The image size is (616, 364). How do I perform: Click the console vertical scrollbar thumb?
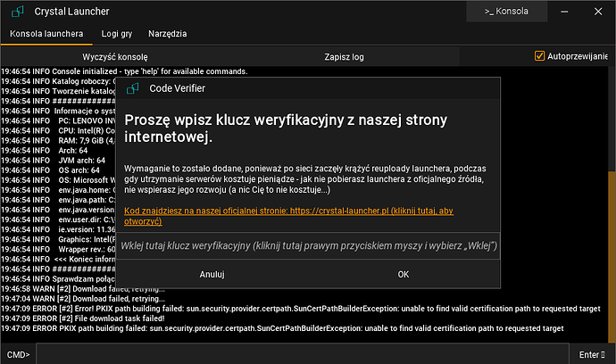pos(612,257)
